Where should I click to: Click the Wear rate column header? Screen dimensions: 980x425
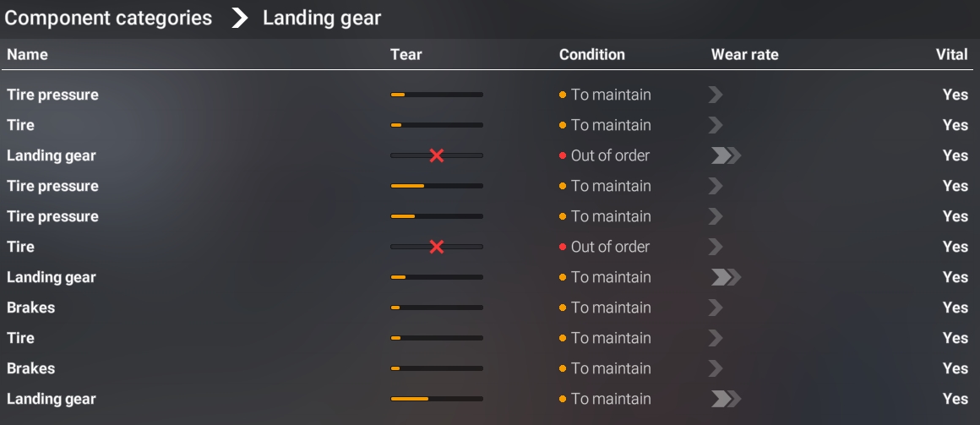tap(744, 55)
